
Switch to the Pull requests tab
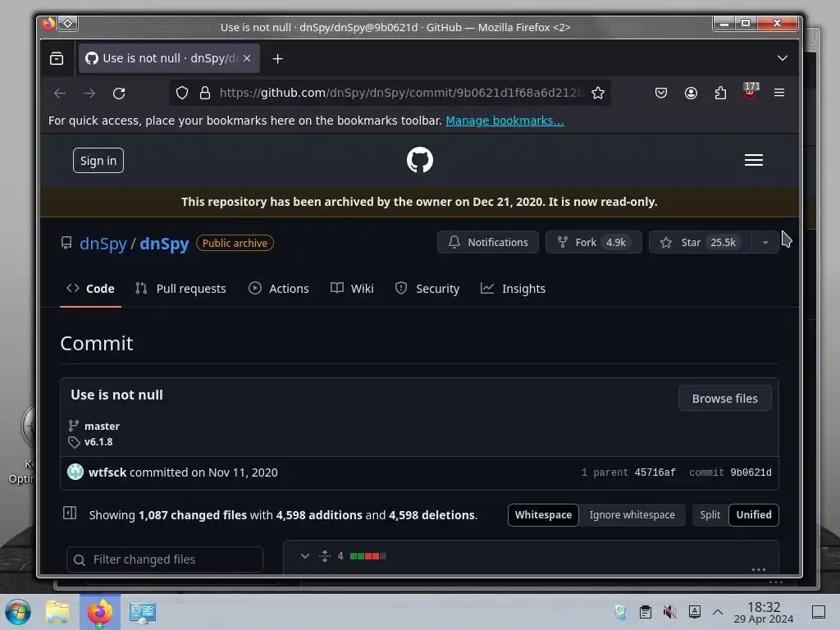180,289
